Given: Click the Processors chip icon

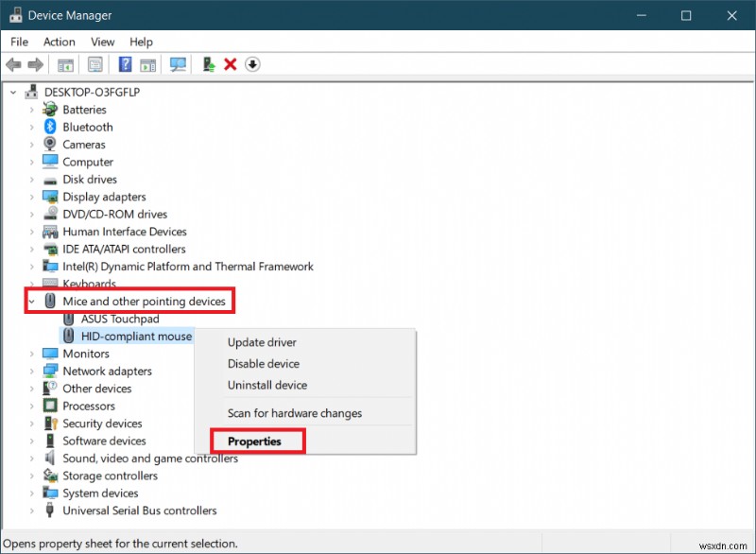Looking at the screenshot, I should coord(50,406).
